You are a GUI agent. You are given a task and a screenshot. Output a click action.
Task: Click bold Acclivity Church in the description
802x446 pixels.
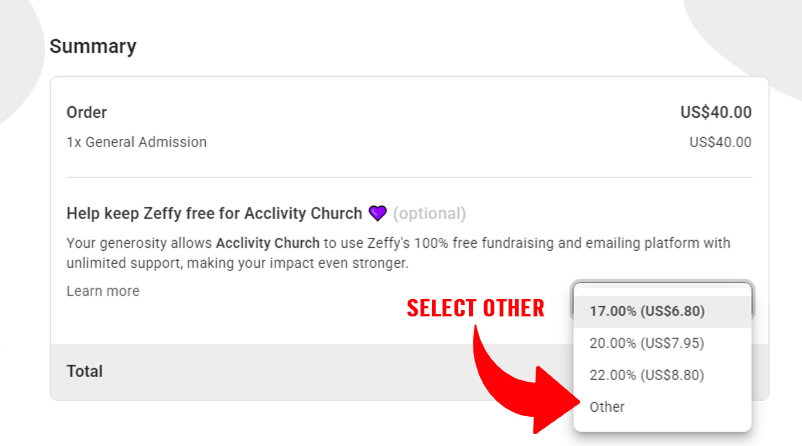coord(268,243)
